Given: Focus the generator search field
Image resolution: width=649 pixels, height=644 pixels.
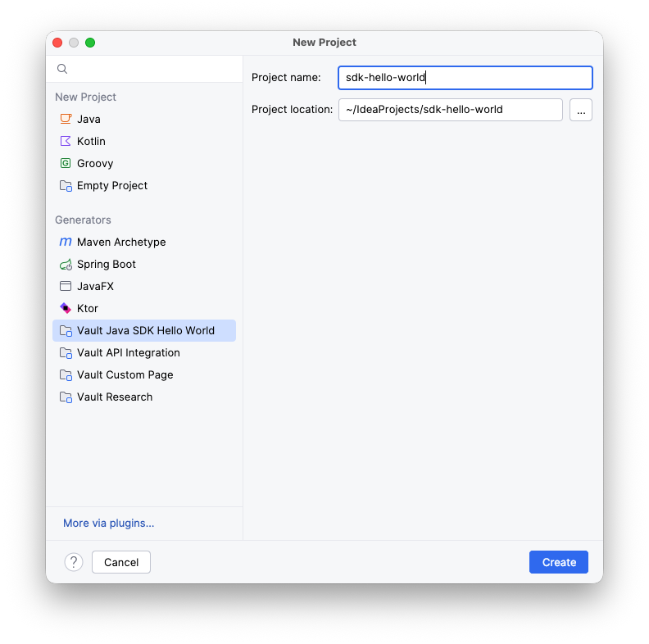Looking at the screenshot, I should coord(144,69).
